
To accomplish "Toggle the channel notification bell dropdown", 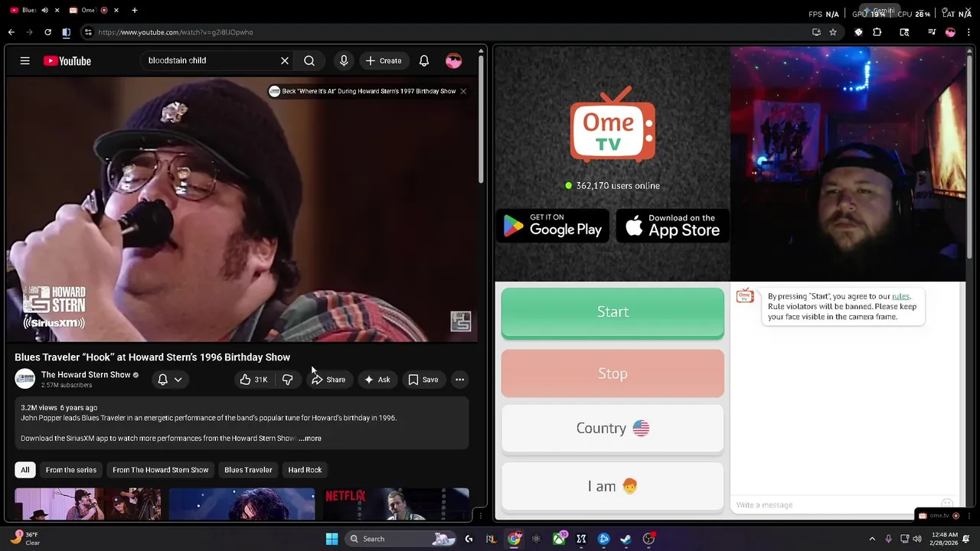I will click(x=170, y=380).
